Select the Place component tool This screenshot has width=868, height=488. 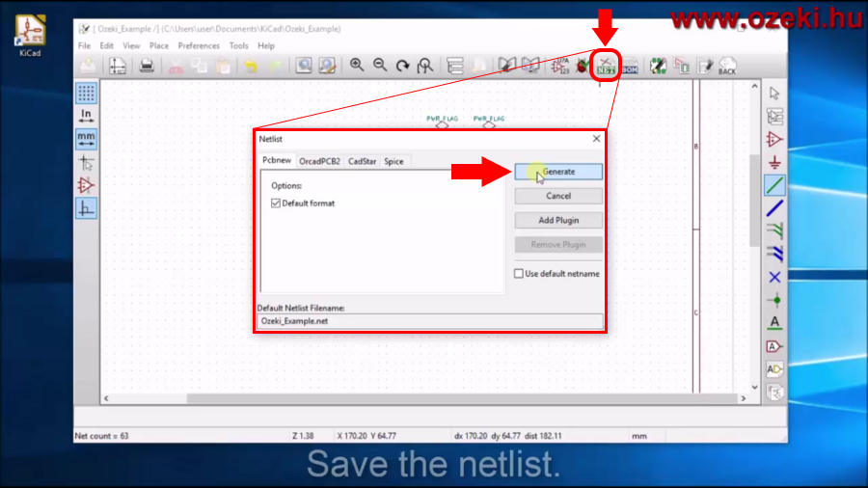click(774, 140)
